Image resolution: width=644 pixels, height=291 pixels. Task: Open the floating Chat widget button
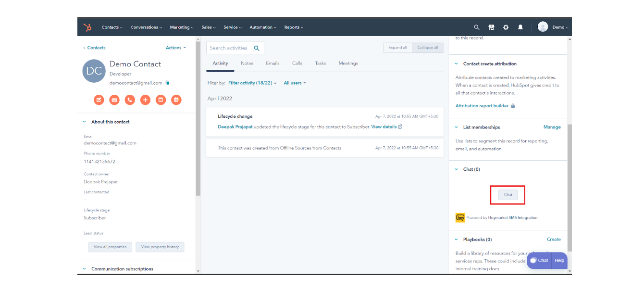click(x=539, y=261)
